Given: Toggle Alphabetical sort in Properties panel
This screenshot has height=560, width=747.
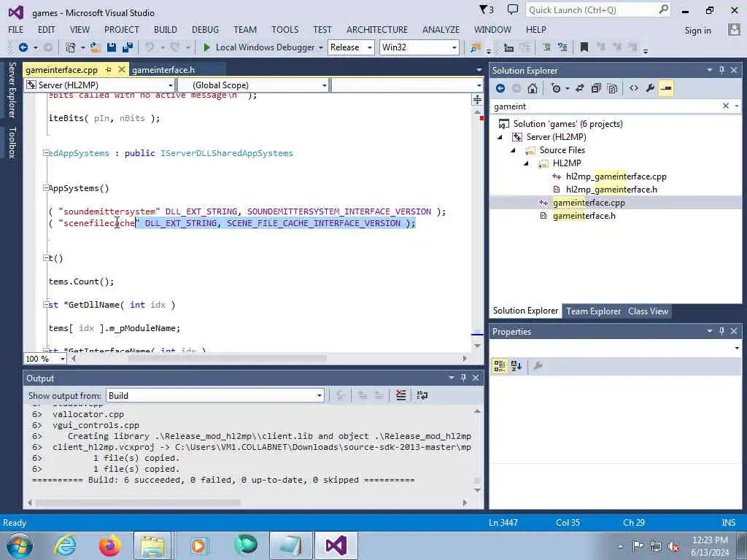Looking at the screenshot, I should pyautogui.click(x=516, y=366).
